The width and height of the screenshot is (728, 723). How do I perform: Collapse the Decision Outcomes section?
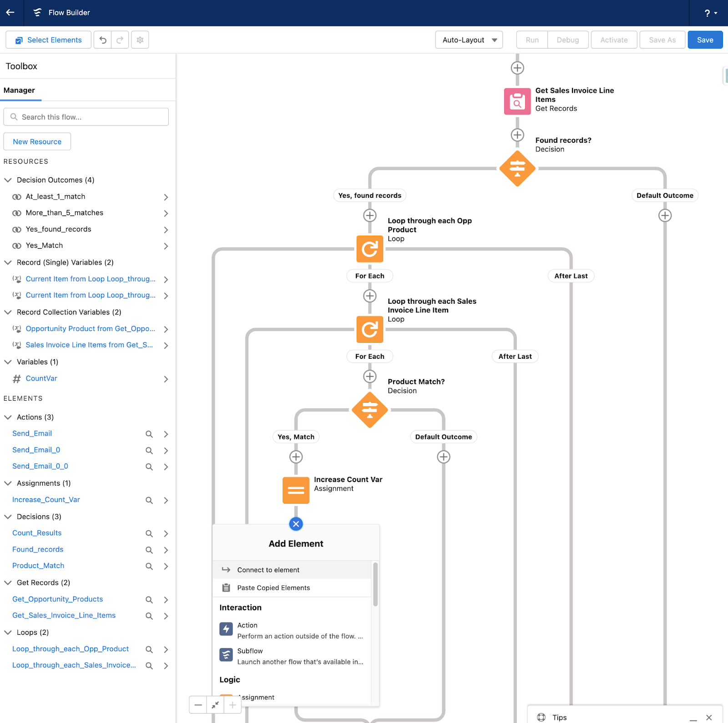point(8,180)
